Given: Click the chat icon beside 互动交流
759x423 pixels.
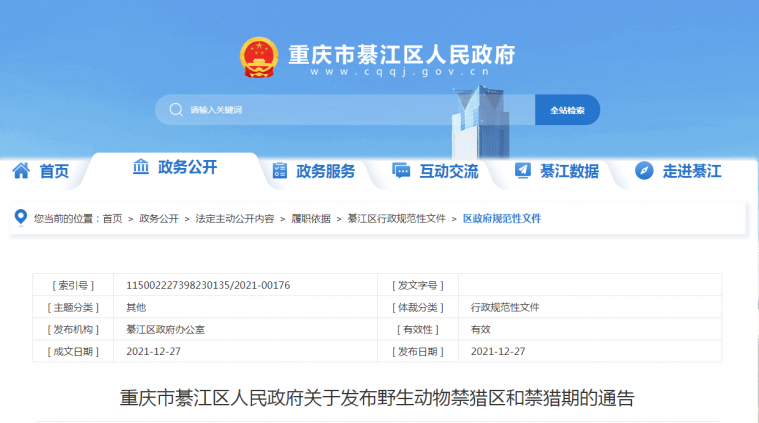Looking at the screenshot, I should pos(401,171).
